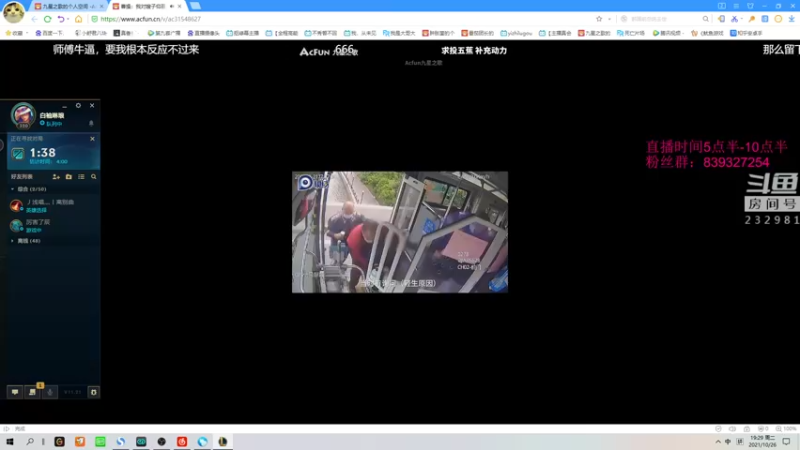Screen dimensions: 800x450
Task: Open Windows taskbar search
Action: (x=30, y=442)
